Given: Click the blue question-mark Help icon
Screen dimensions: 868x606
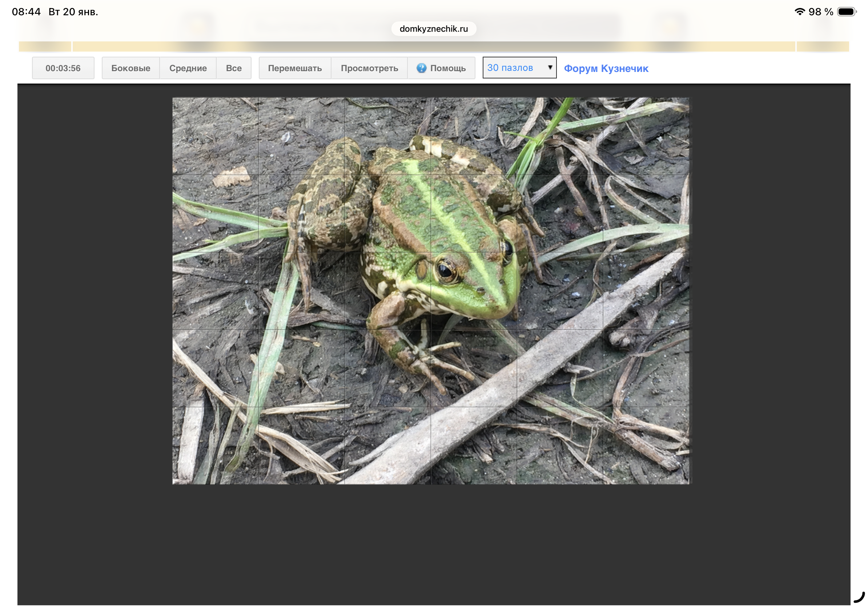Looking at the screenshot, I should [421, 68].
